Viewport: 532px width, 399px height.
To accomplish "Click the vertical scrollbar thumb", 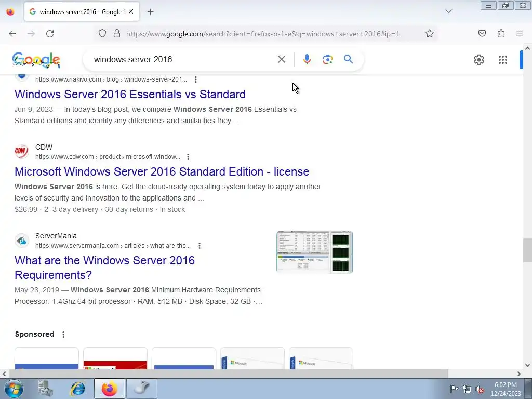I will (x=527, y=250).
